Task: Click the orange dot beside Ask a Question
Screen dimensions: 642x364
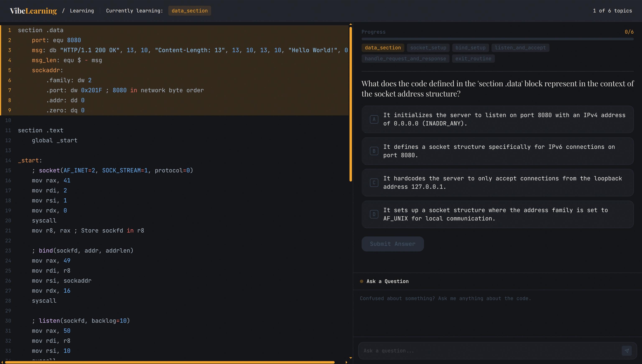Action: (x=361, y=281)
